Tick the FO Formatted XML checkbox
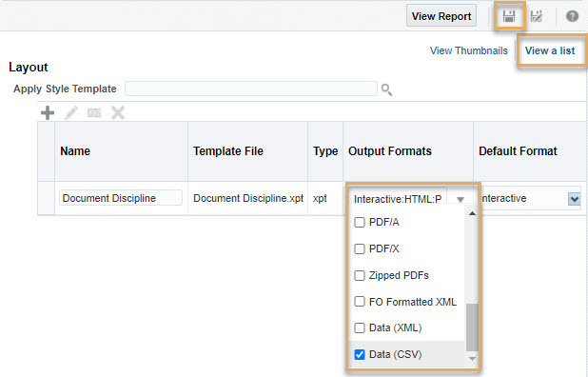This screenshot has width=588, height=377. (360, 302)
